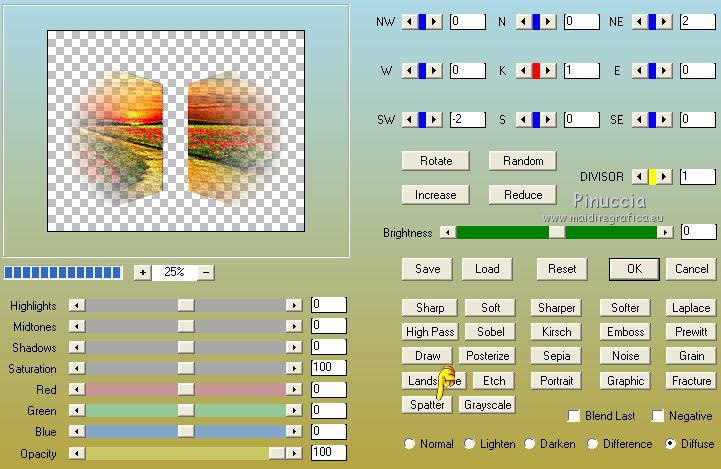Save the current filter settings
The width and height of the screenshot is (721, 469).
click(427, 269)
